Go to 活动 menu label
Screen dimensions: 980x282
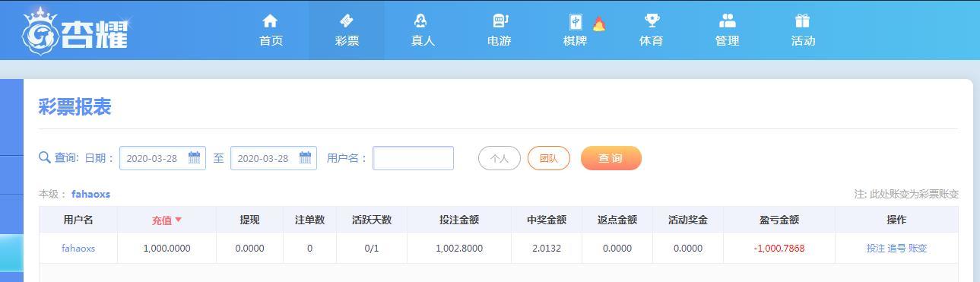tap(803, 41)
